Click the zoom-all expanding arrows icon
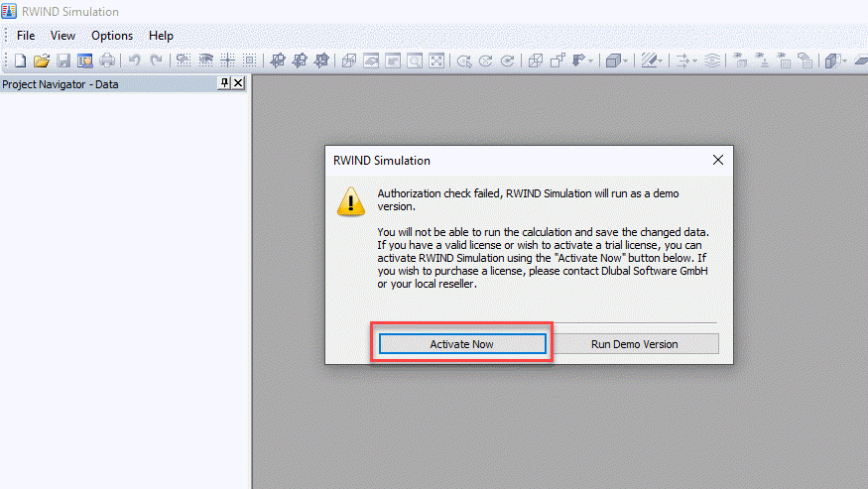 (436, 61)
